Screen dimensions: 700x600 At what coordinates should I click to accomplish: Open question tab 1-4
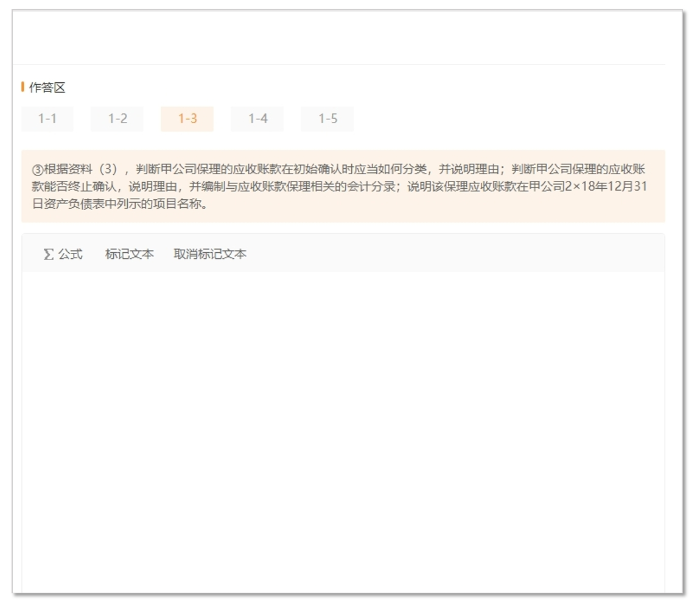[x=257, y=119]
